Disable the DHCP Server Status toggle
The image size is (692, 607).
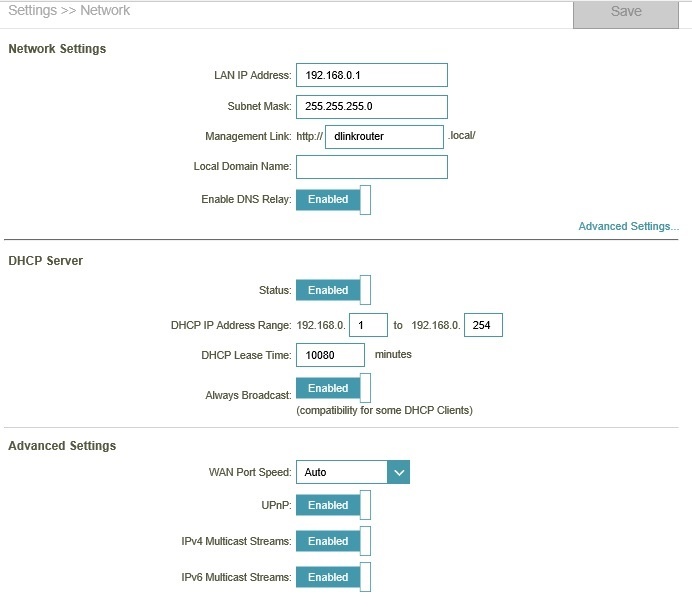coord(333,291)
